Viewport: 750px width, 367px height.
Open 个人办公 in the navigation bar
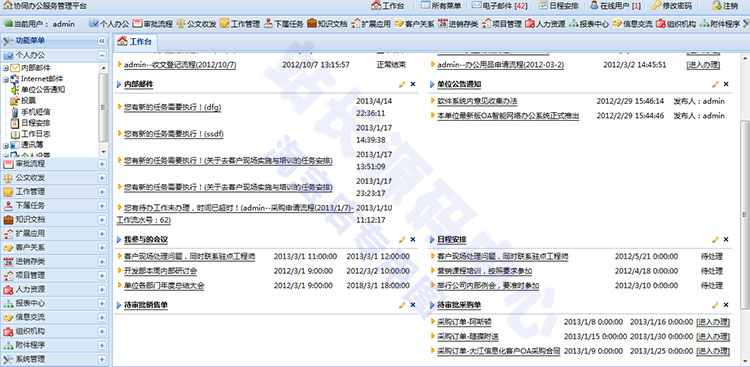[x=110, y=23]
